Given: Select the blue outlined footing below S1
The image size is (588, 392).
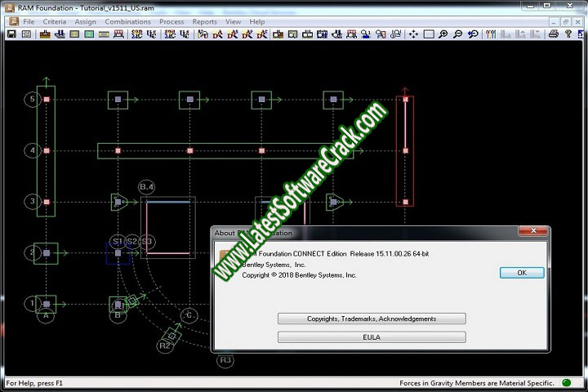Looking at the screenshot, I should click(x=118, y=254).
